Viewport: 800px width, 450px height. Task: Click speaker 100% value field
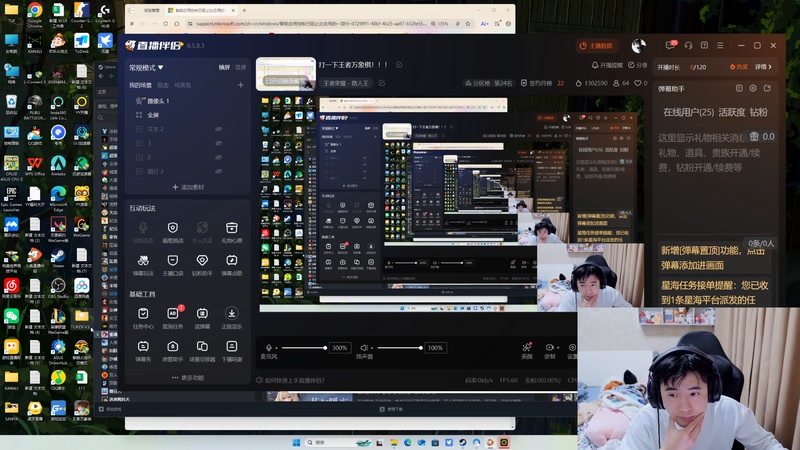coord(435,348)
